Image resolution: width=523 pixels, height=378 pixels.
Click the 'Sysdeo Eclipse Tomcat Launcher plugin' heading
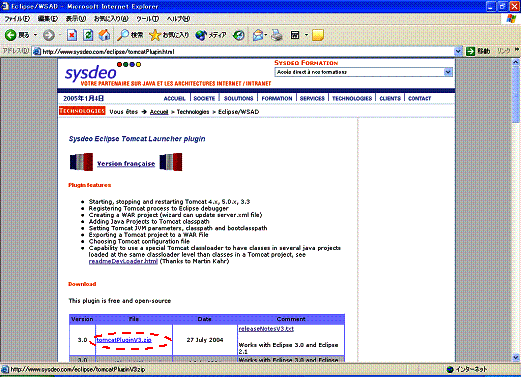click(137, 139)
